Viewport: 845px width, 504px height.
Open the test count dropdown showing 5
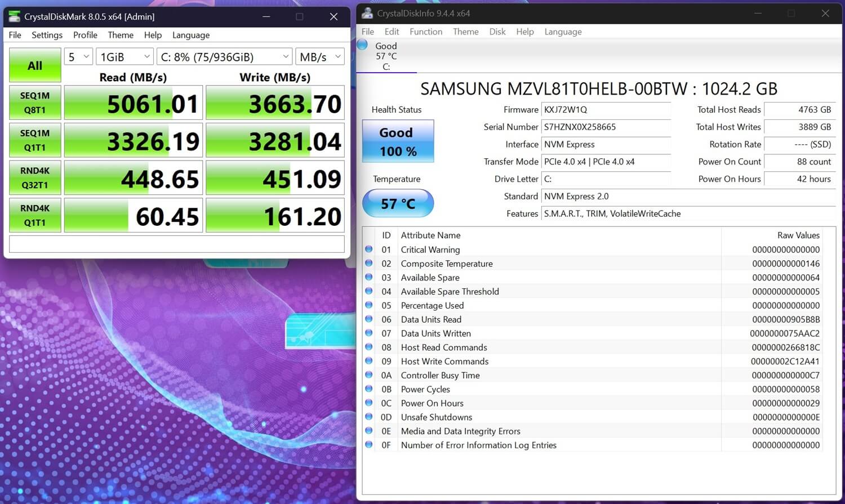click(x=78, y=57)
